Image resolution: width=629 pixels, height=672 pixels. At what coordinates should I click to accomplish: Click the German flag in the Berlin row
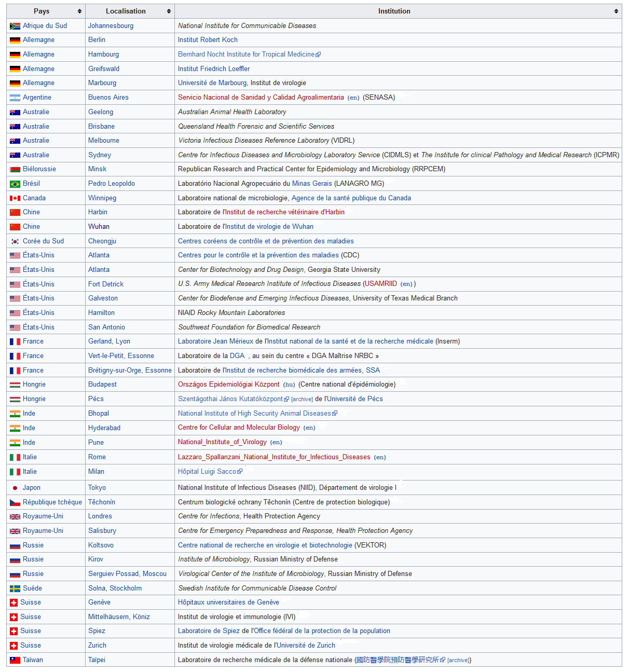[x=15, y=40]
